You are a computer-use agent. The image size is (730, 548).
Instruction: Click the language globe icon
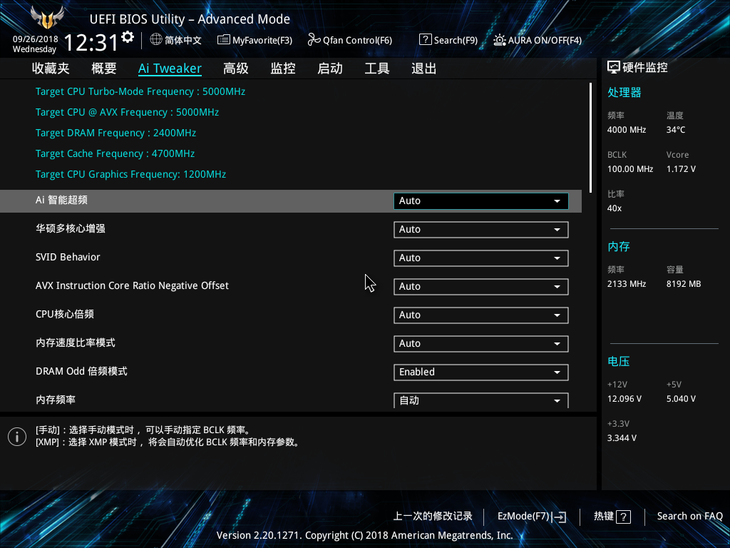coord(156,40)
